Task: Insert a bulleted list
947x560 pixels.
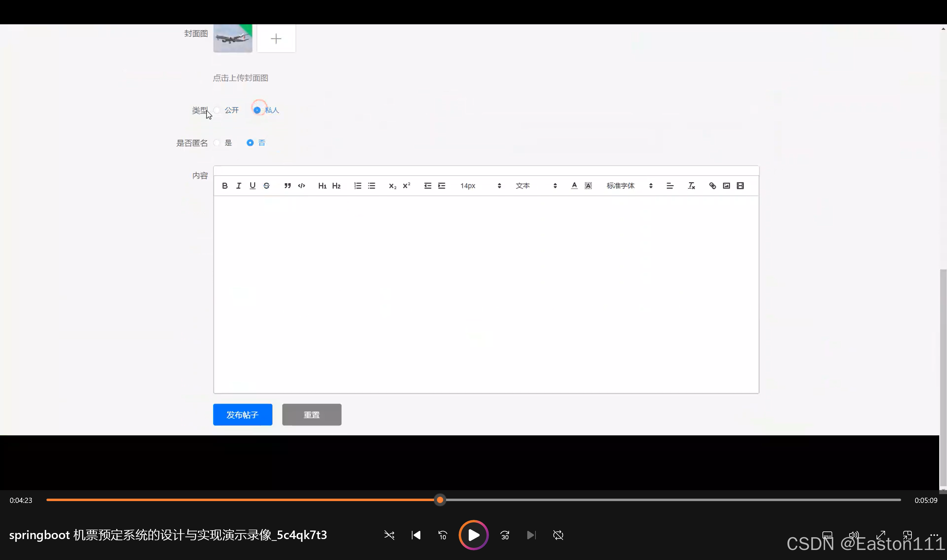Action: pos(372,186)
